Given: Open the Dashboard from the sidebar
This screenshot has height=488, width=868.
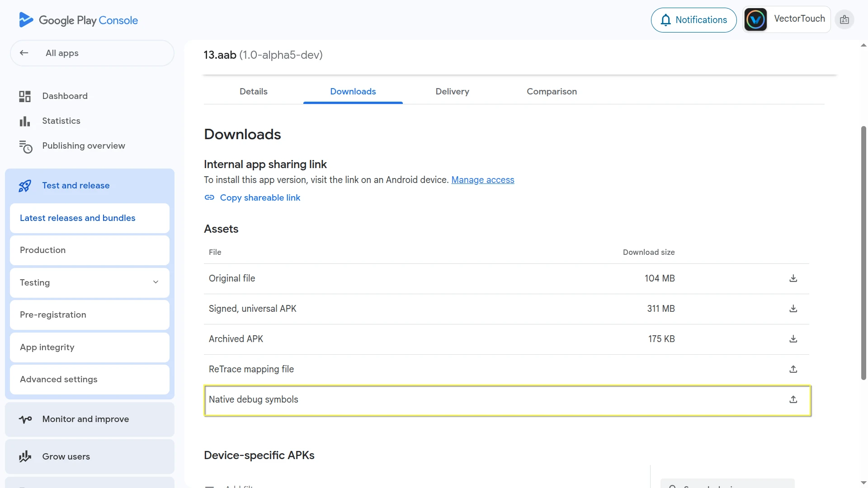Looking at the screenshot, I should pos(65,96).
